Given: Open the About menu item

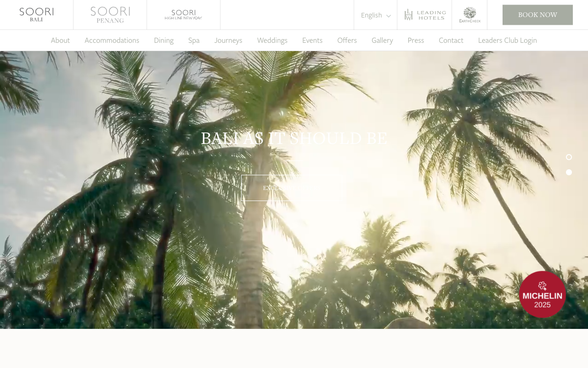Looking at the screenshot, I should coord(60,40).
